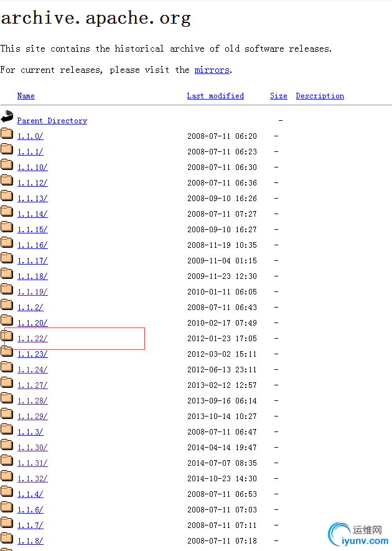Click the folder icon beside 1.1.31/
The height and width of the screenshot is (551, 392).
[x=7, y=461]
